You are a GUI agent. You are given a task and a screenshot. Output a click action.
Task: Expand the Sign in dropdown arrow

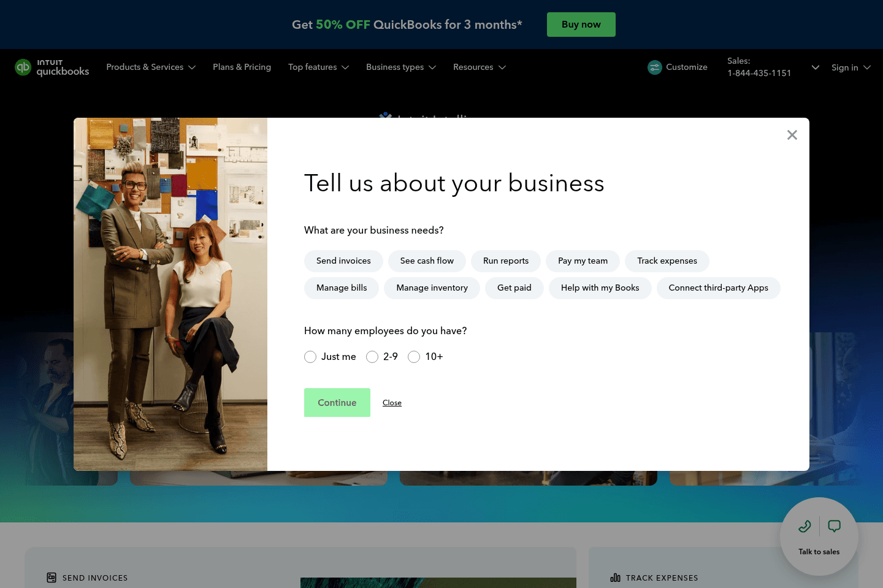[x=866, y=67]
